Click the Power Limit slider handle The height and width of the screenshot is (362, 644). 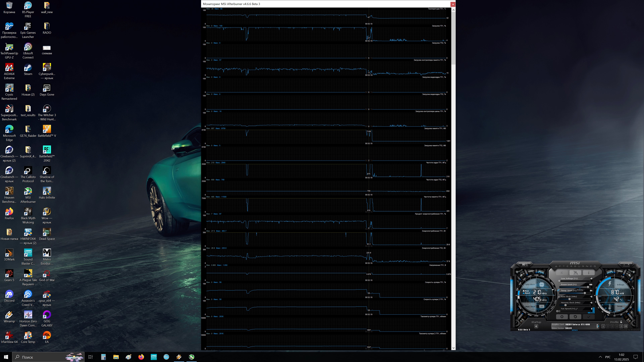588,287
